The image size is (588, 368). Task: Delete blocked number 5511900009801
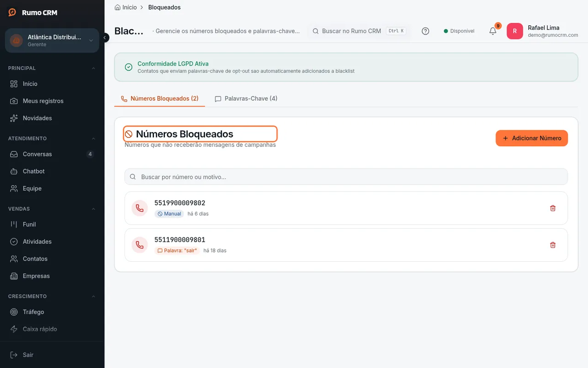click(x=553, y=245)
